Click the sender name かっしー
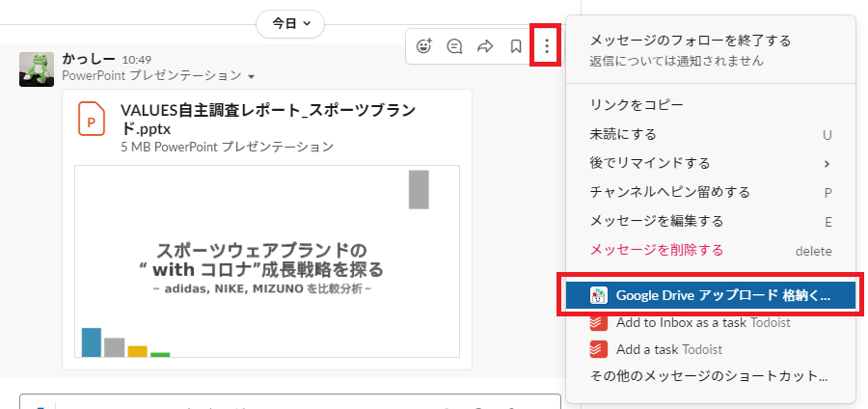The image size is (868, 409). click(89, 59)
